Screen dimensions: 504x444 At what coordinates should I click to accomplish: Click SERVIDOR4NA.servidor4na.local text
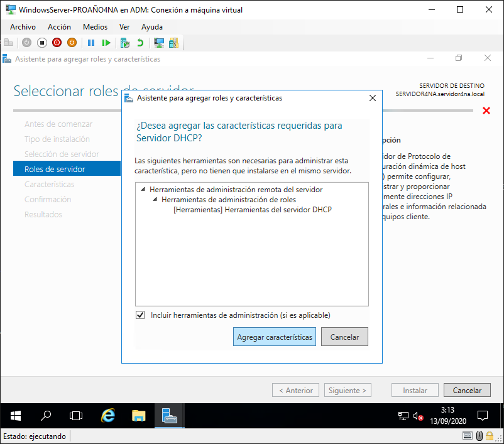440,94
